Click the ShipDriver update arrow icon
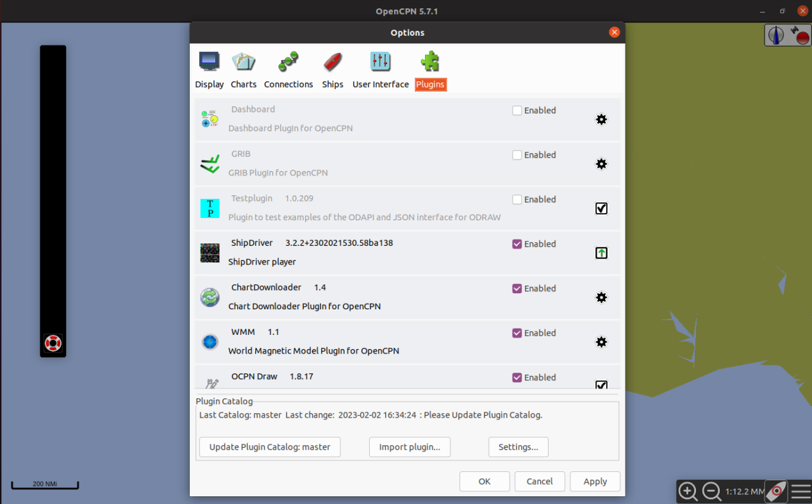 coord(601,253)
